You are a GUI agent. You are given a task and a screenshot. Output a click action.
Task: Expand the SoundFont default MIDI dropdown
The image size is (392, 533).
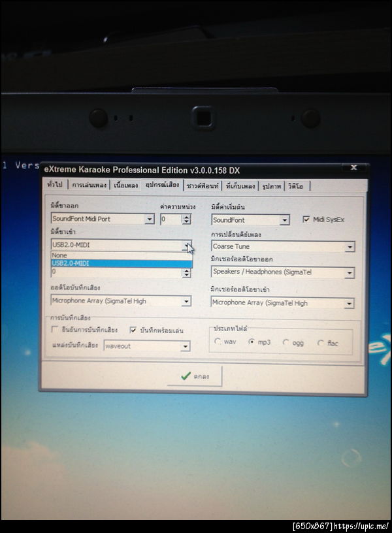point(284,220)
